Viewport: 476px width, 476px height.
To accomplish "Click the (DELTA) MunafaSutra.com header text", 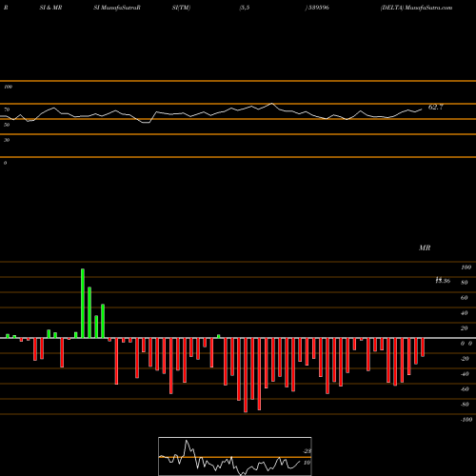I will (x=416, y=8).
